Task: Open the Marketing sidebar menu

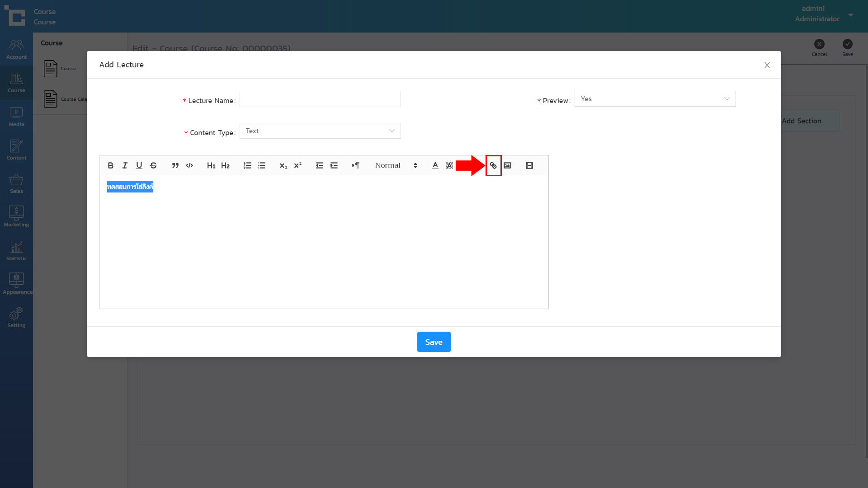Action: point(16,217)
